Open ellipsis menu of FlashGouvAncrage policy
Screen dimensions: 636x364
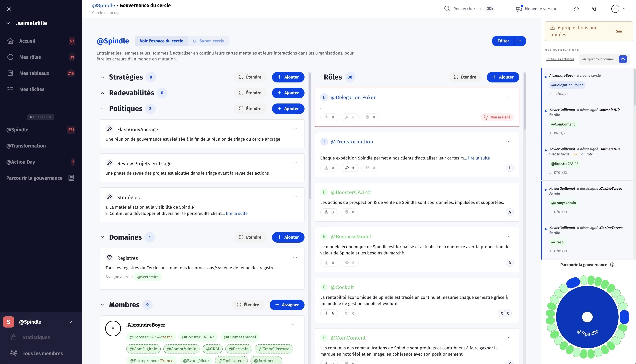[295, 129]
